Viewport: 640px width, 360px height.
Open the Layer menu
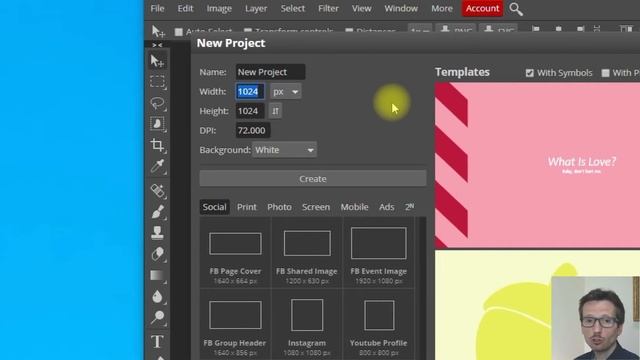256,9
